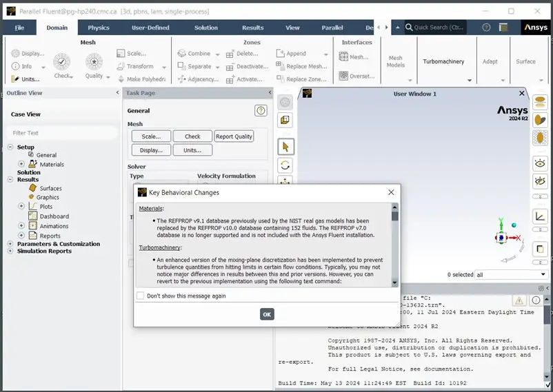Click the Transform mesh ribbon icon
553x392 pixels.
point(121,66)
